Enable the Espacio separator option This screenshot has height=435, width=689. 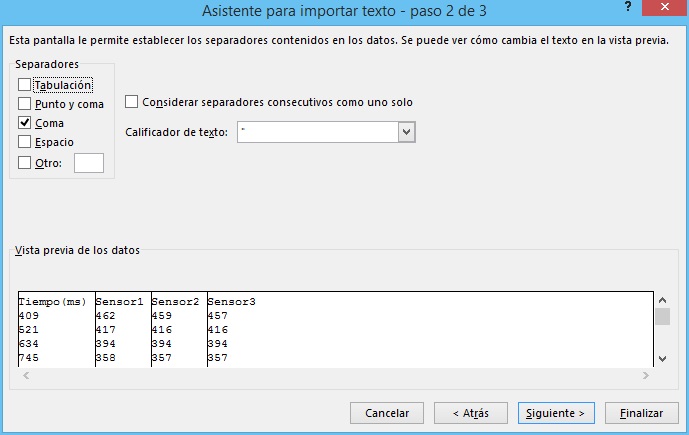coord(25,142)
